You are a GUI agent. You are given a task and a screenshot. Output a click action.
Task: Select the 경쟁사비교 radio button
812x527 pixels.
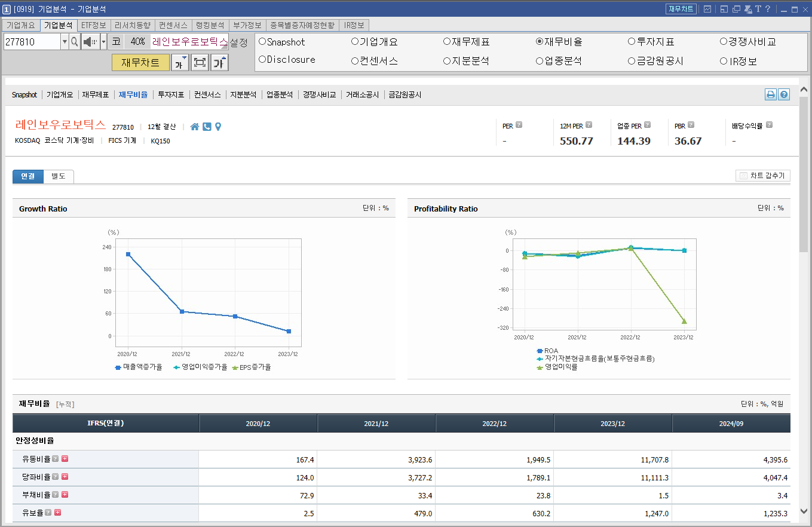coord(724,42)
